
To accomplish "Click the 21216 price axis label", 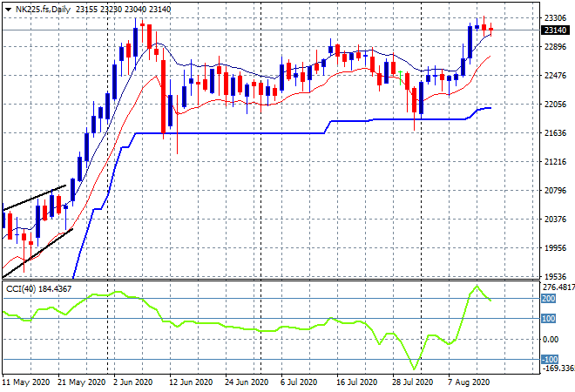I will click(556, 162).
